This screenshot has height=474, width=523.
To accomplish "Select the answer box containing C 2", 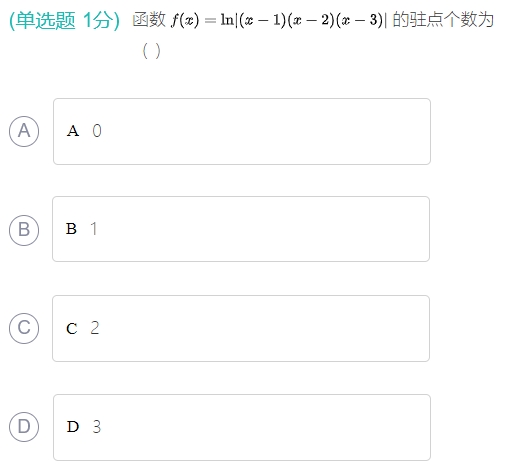I will [x=241, y=329].
